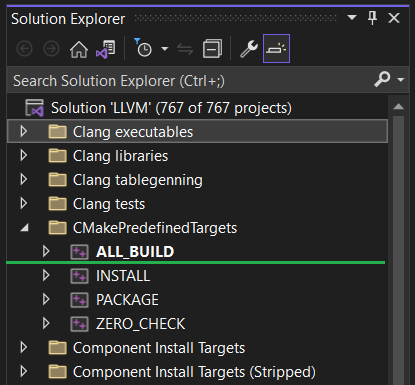Click the LLVM solution icon
The width and height of the screenshot is (415, 385).
[34, 108]
